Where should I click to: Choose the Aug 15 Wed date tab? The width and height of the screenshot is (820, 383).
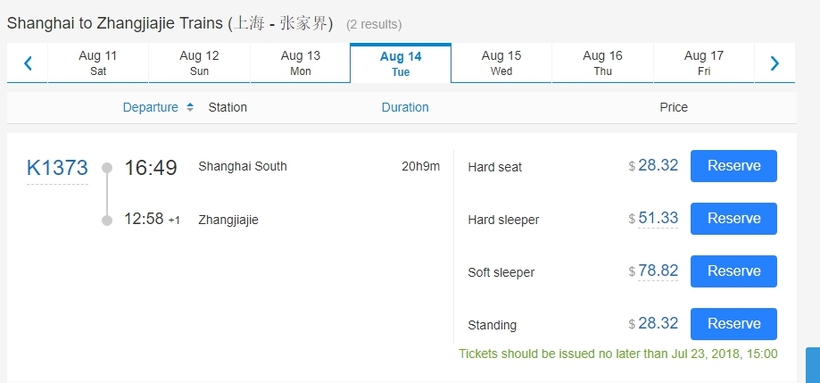tap(501, 63)
